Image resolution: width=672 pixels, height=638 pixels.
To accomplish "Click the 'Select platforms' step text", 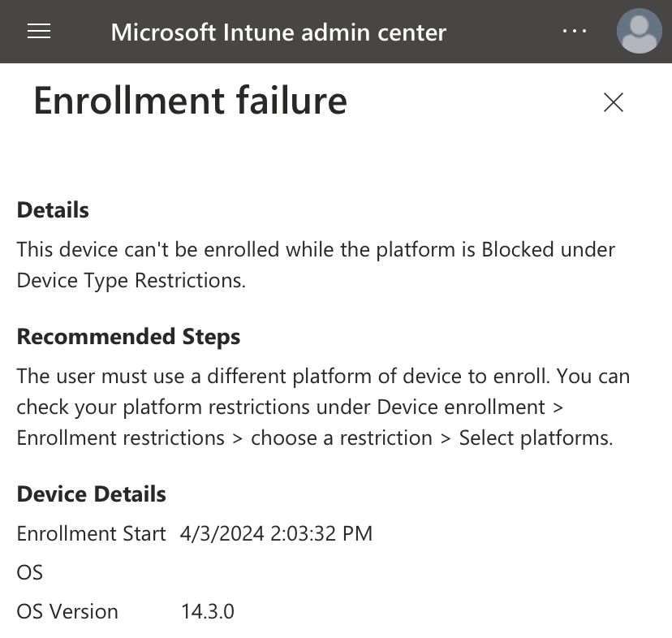I will point(536,438).
